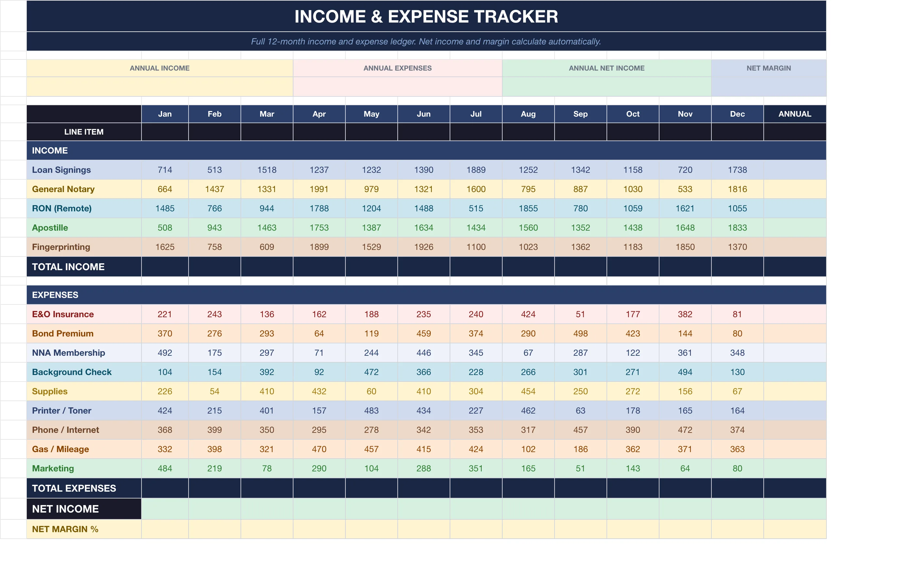Click the ANNUAL column header
This screenshot has width=915, height=588.
795,114
